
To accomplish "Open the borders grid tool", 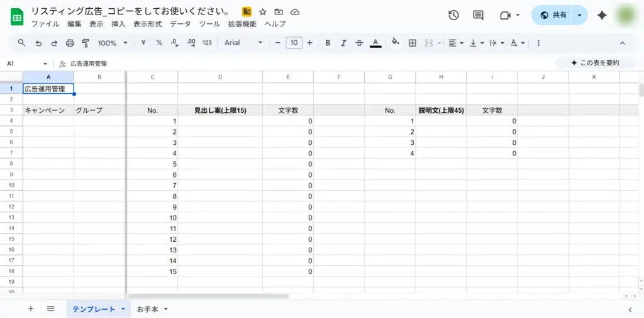I will tap(413, 43).
